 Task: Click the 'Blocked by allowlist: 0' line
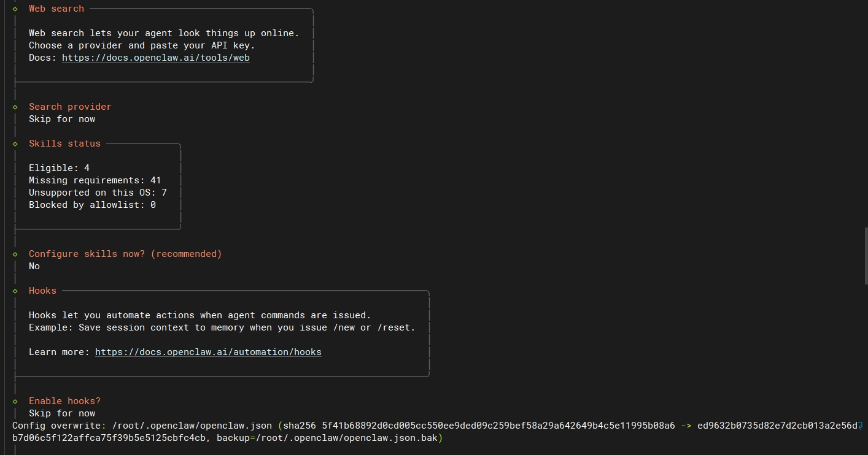pos(92,205)
